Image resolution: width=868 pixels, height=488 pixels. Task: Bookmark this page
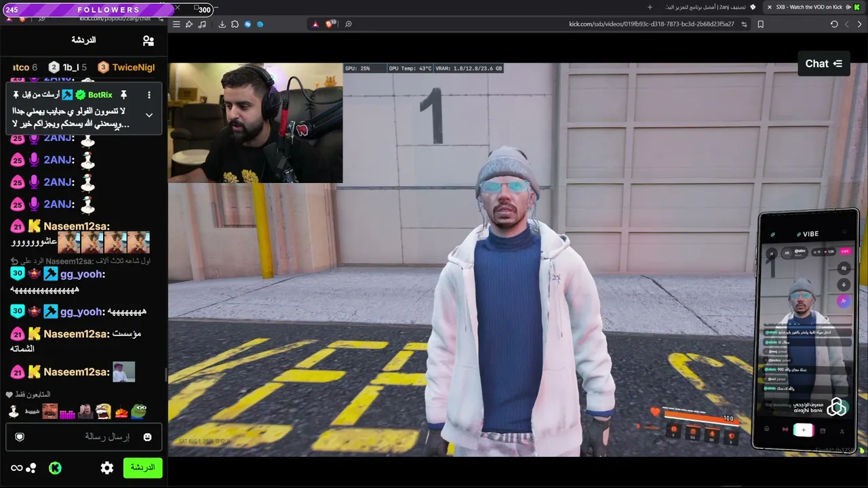760,24
